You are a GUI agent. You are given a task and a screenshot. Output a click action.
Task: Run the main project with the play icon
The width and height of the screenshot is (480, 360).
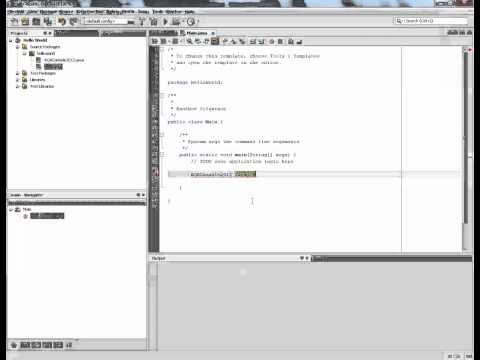click(165, 22)
